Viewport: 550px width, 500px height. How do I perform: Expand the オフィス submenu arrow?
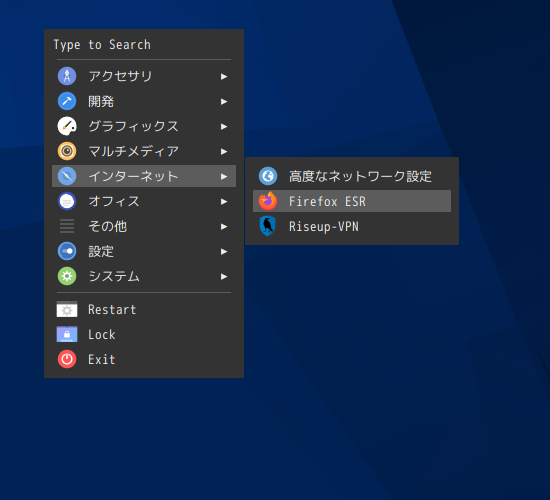pos(224,202)
